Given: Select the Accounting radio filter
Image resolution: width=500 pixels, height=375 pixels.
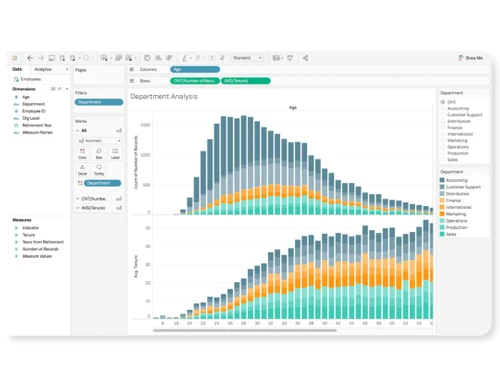Looking at the screenshot, I should point(443,108).
